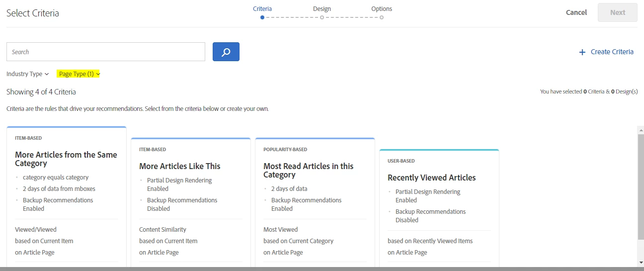Select Recently Viewed Articles card
The height and width of the screenshot is (271, 644).
tap(439, 208)
